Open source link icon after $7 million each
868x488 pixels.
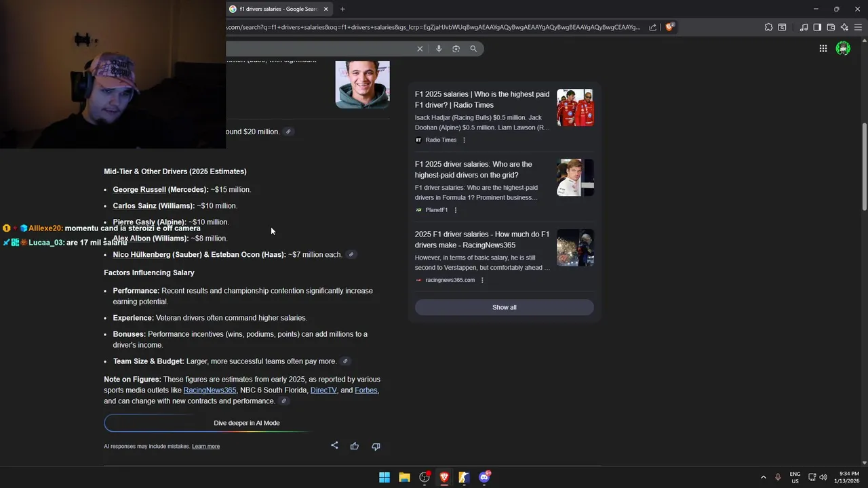click(351, 254)
